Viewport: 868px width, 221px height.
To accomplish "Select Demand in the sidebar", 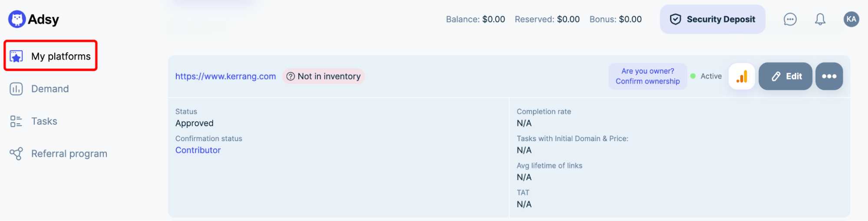I will tap(50, 89).
